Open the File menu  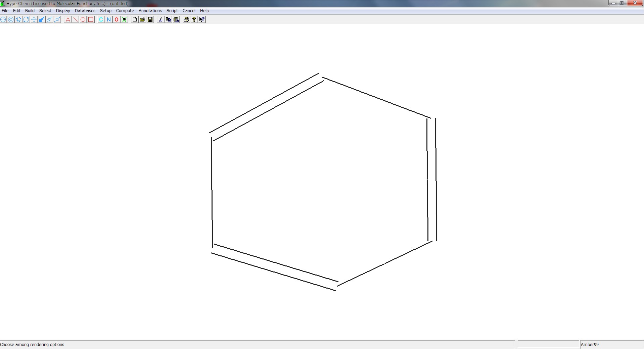pos(5,11)
